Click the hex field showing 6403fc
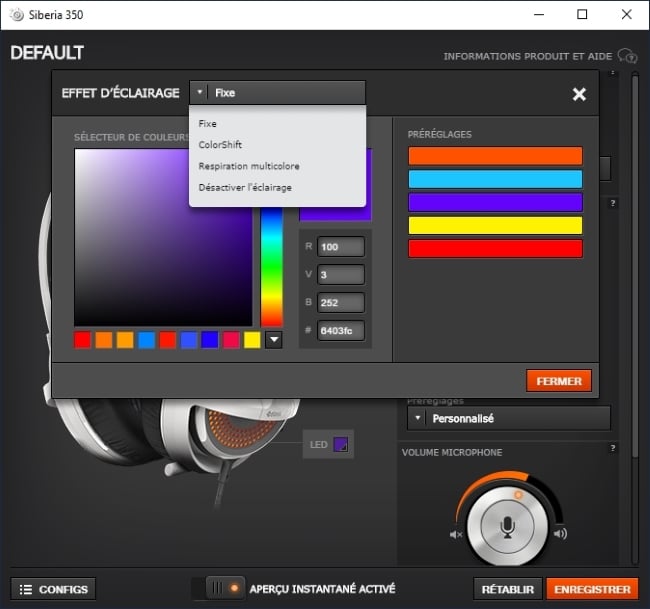This screenshot has width=650, height=609. (x=341, y=330)
